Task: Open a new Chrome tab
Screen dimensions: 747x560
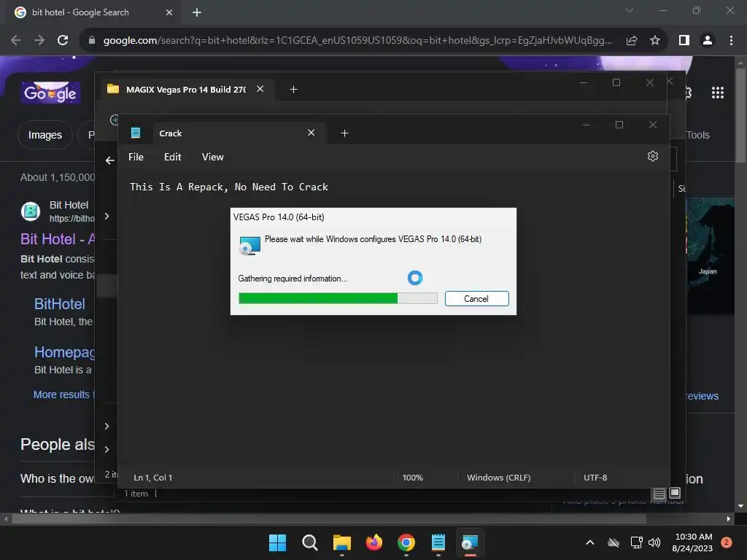Action: (197, 12)
